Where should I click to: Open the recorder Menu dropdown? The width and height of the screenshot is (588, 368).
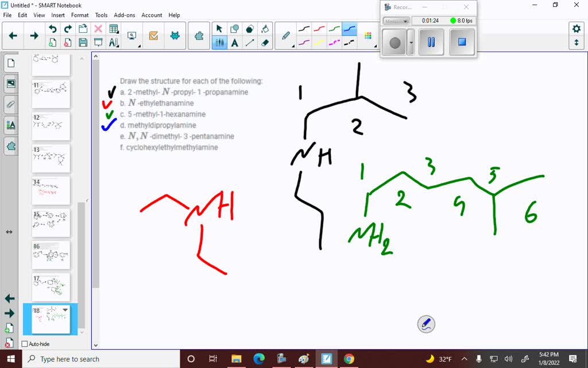(x=396, y=21)
